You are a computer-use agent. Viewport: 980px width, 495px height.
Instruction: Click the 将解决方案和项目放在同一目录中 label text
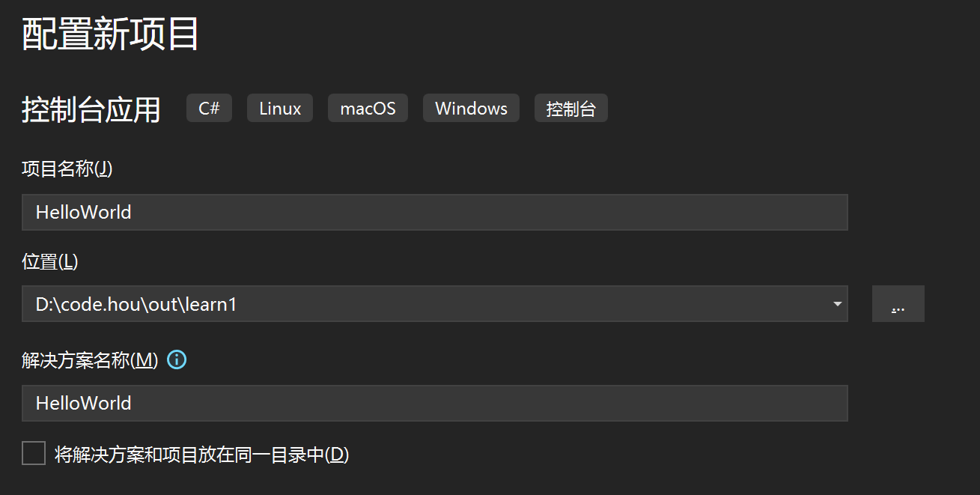coord(201,455)
